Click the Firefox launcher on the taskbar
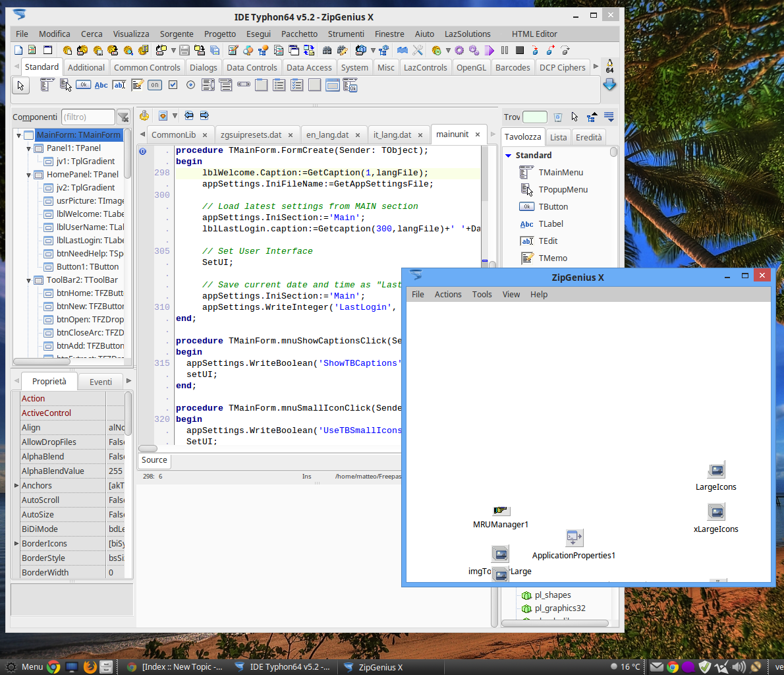784x675 pixels. (90, 666)
